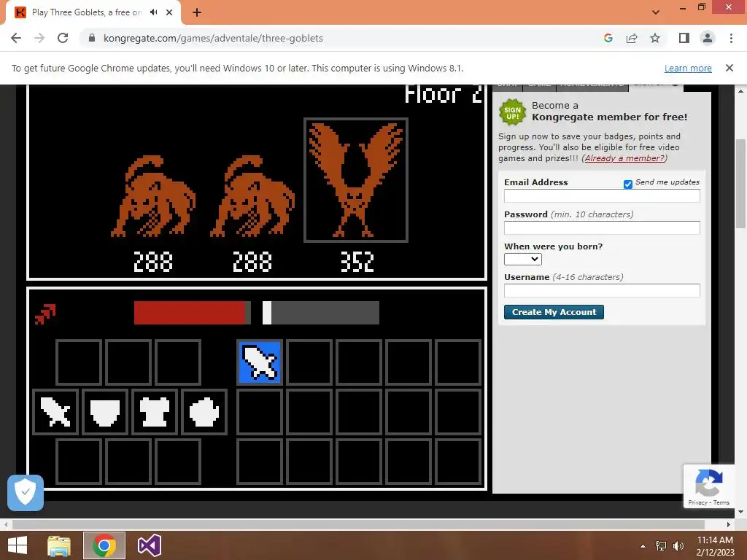The height and width of the screenshot is (560, 747).
Task: Click the page vertical scrollbar
Action: tap(740, 183)
